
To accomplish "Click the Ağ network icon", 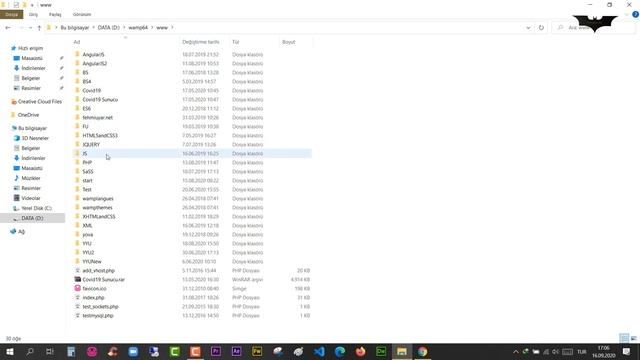I will 13,231.
